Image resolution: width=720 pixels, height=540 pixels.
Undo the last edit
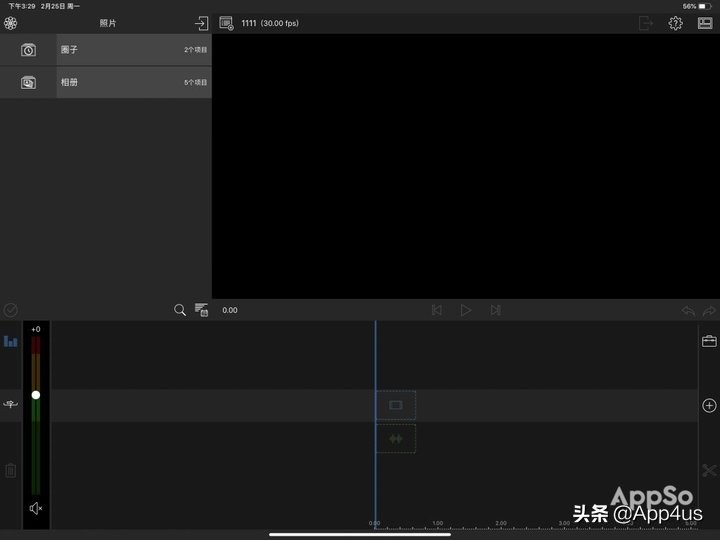688,311
